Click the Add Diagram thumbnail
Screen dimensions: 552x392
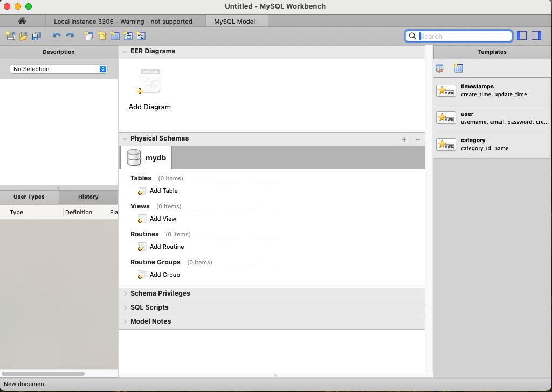(x=149, y=82)
